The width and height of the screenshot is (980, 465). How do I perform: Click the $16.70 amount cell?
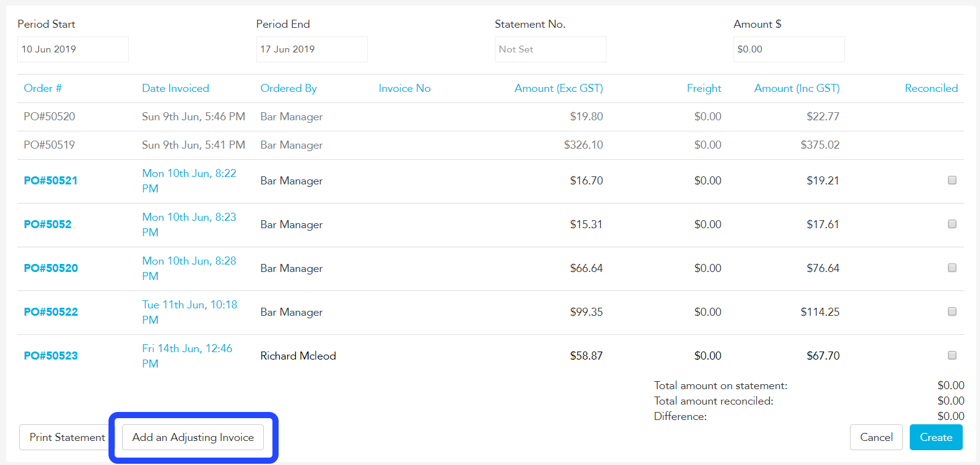point(586,181)
